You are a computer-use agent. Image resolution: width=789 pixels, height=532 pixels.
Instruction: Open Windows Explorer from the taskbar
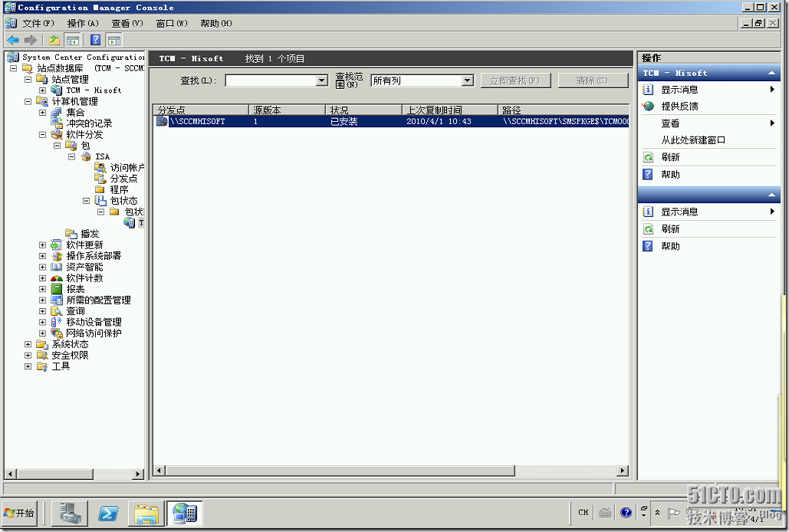pyautogui.click(x=146, y=514)
